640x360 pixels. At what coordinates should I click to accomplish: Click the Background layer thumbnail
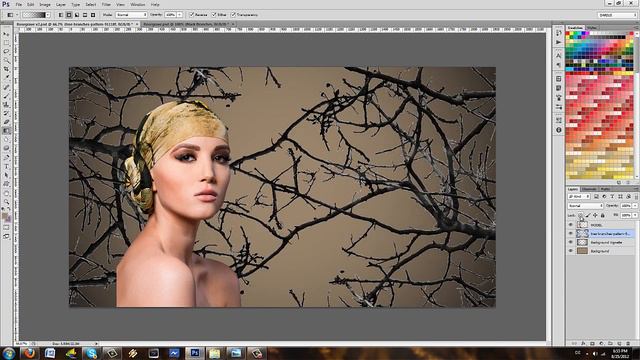[582, 251]
